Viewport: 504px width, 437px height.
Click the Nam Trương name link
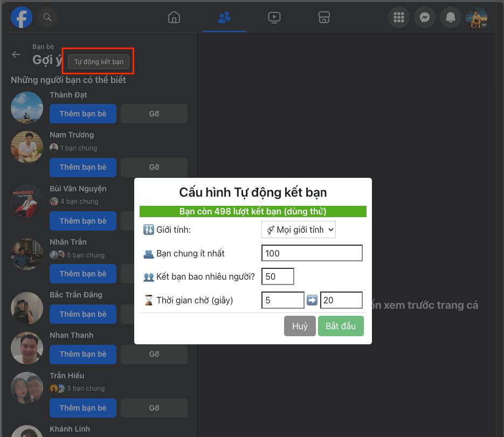pos(72,135)
